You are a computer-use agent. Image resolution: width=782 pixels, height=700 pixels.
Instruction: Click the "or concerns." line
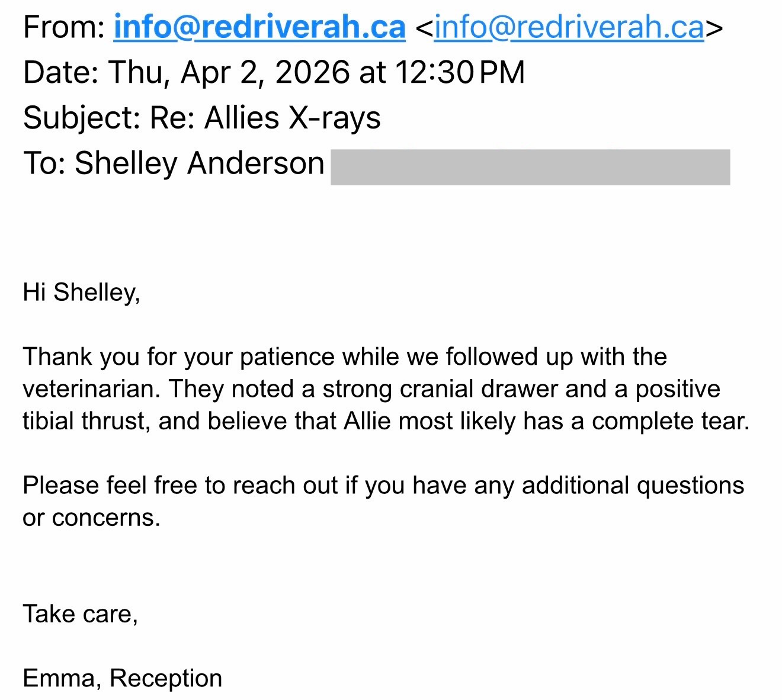91,518
